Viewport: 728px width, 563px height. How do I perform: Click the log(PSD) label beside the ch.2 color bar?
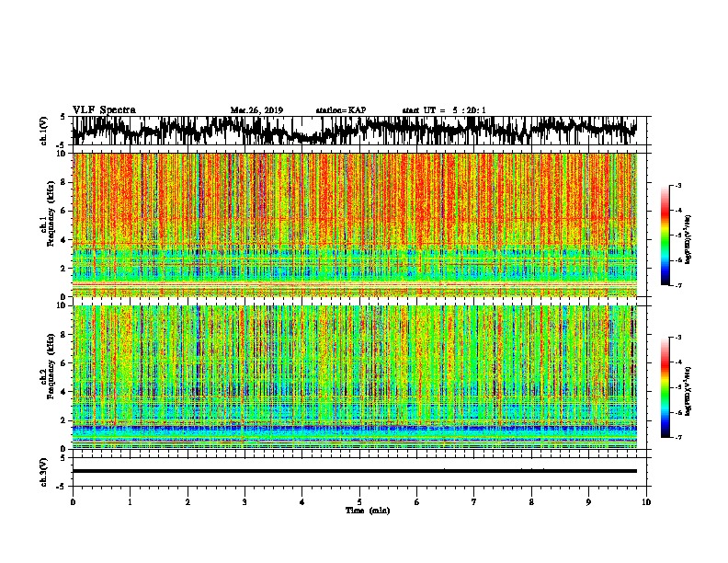(688, 390)
